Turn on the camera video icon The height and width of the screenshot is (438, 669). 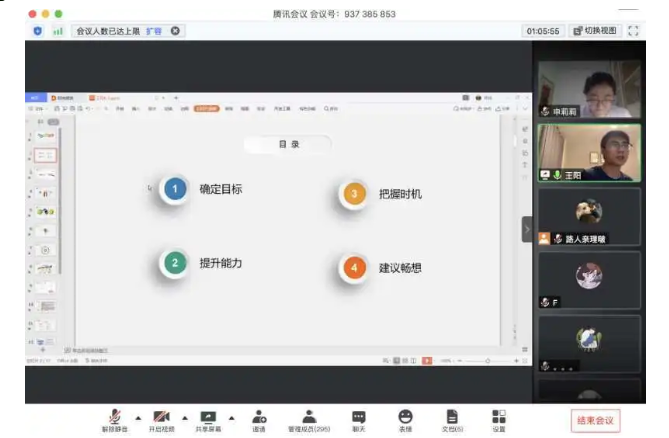point(161,415)
